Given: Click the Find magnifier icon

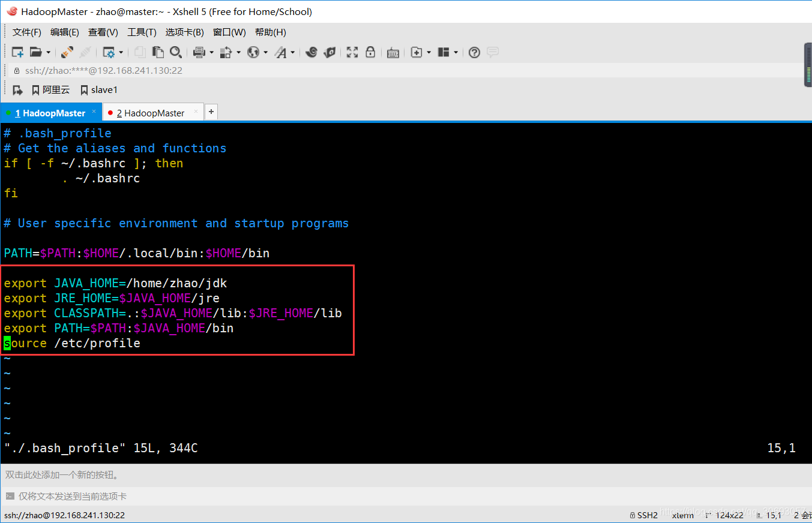Looking at the screenshot, I should coord(176,52).
